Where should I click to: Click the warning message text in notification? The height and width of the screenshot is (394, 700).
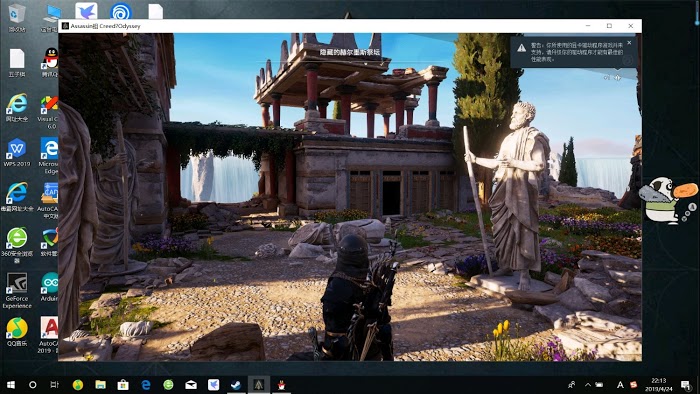(x=577, y=52)
